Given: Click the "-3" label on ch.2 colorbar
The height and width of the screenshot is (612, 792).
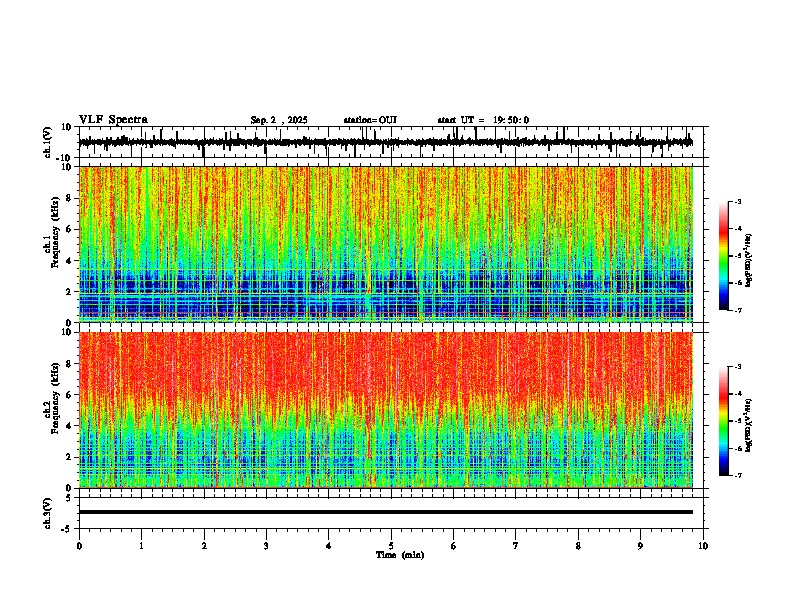Looking at the screenshot, I should pos(738,367).
